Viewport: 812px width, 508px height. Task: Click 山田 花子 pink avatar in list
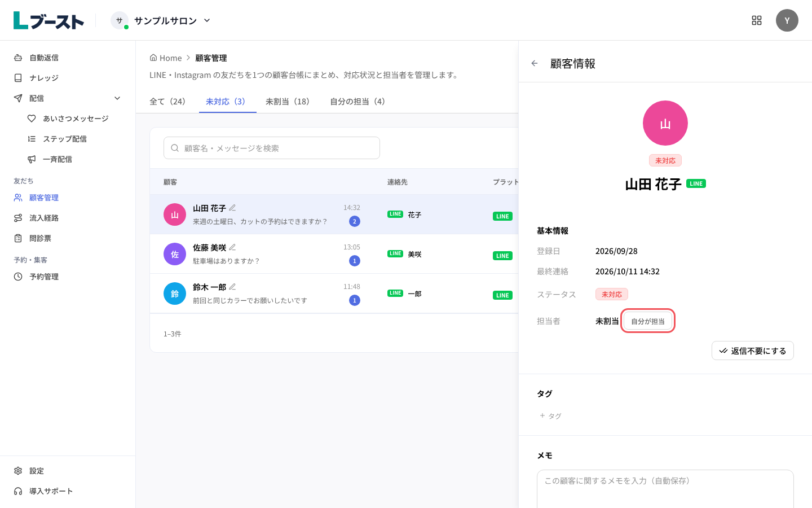(x=175, y=214)
